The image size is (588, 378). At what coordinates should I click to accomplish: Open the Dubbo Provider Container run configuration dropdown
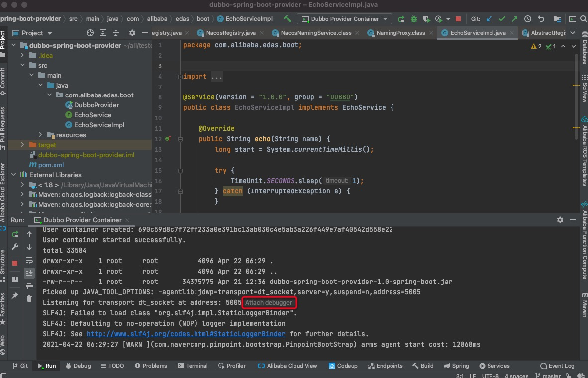344,19
